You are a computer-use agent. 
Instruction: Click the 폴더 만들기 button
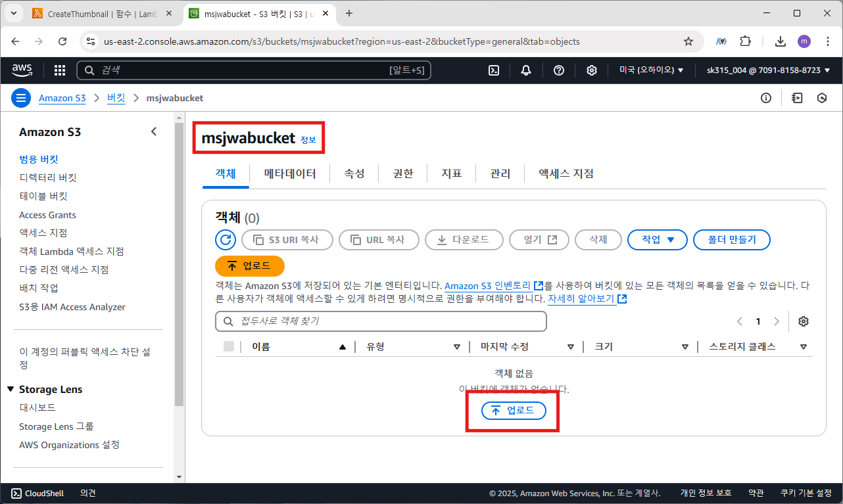(x=732, y=240)
